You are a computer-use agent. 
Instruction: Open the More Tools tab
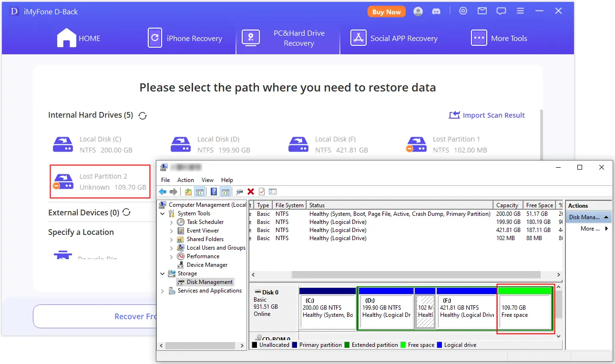[499, 38]
